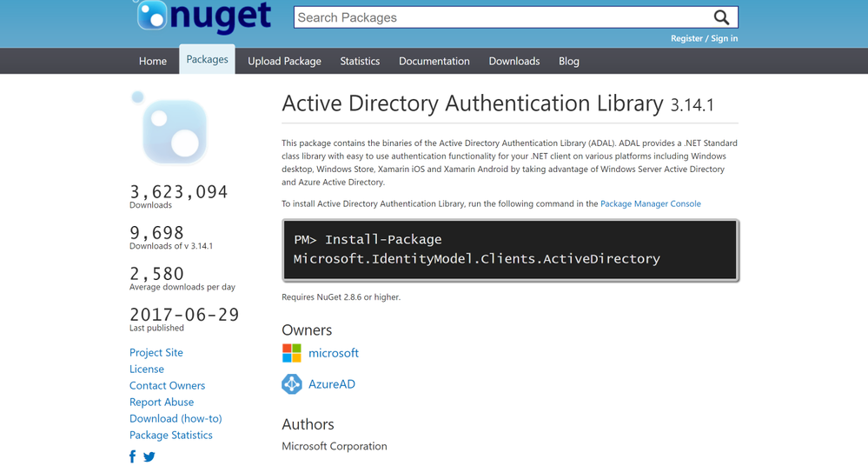Click the Authors heading
This screenshot has width=868, height=466.
(x=308, y=424)
